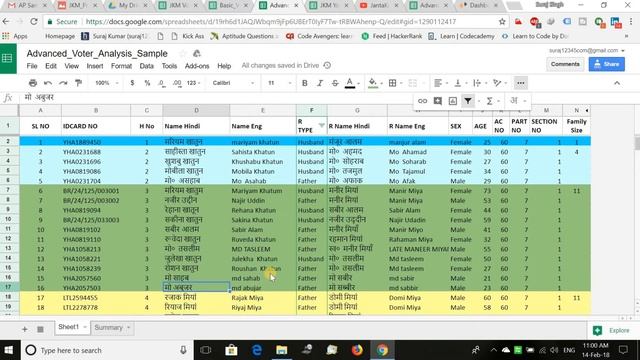The image size is (640, 360).
Task: Insert a link from overflow toolbar
Action: pos(422,101)
